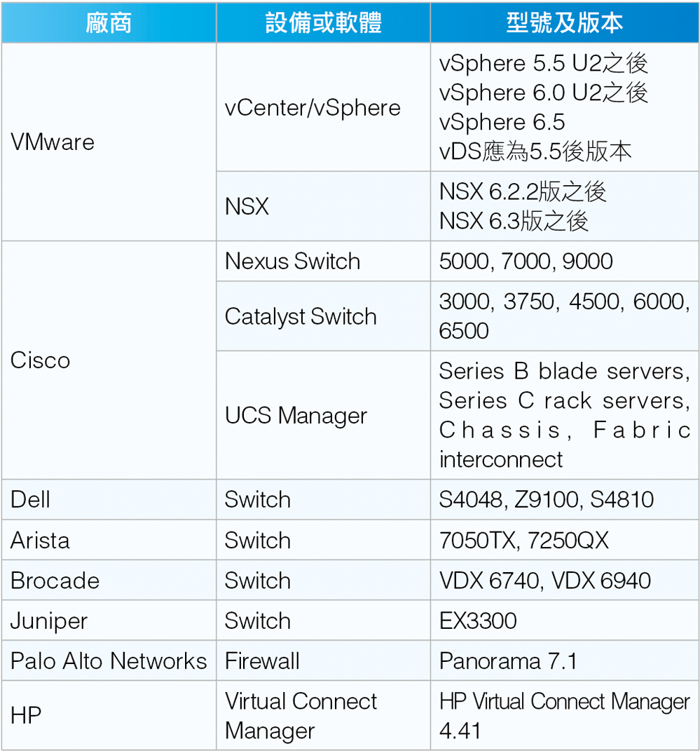
Task: Select the vCenter/vSphere cell
Action: click(323, 107)
